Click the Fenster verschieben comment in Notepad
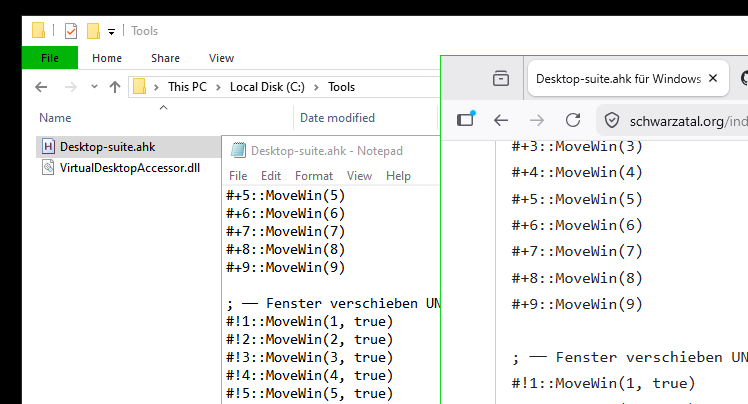Viewport: 748px width, 404px height. [x=333, y=303]
